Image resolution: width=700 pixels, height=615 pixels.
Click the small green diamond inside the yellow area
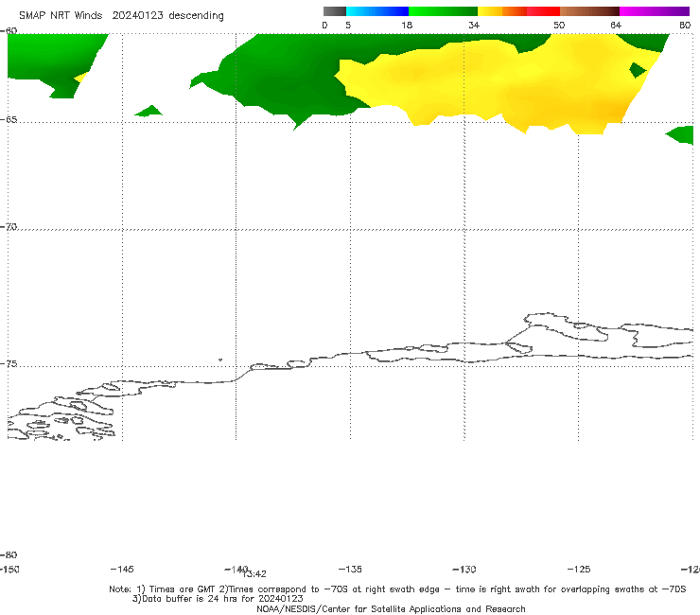tap(638, 70)
